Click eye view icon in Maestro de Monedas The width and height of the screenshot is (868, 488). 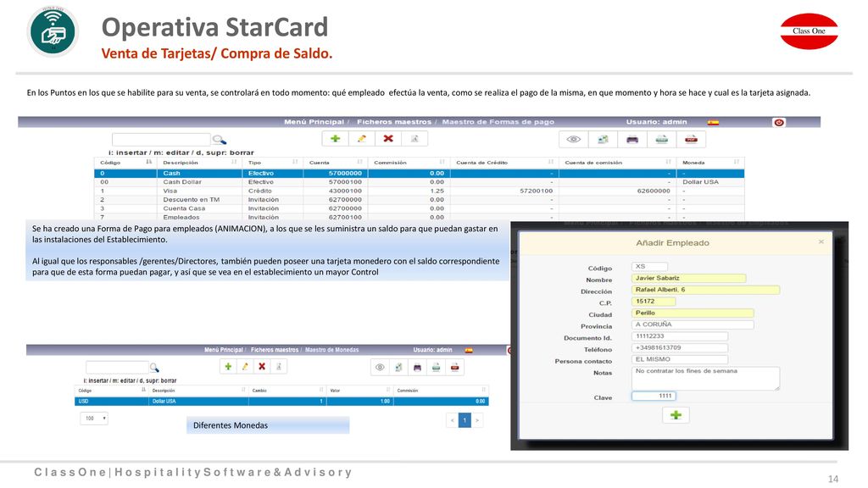coord(380,368)
